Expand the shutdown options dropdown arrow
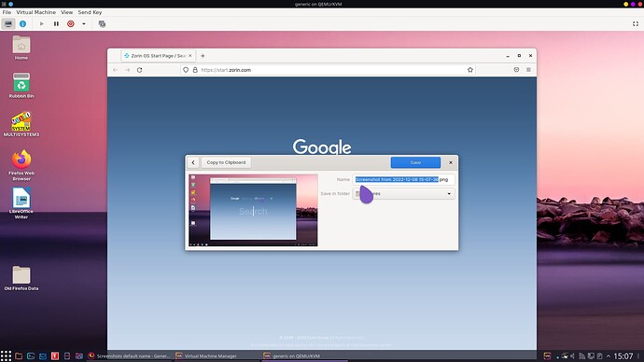This screenshot has width=644, height=362. (84, 24)
